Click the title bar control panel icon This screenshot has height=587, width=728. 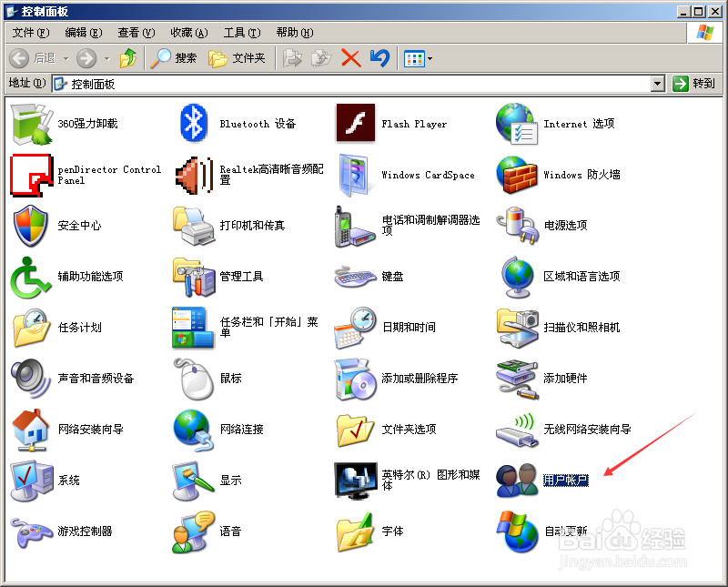tap(11, 11)
